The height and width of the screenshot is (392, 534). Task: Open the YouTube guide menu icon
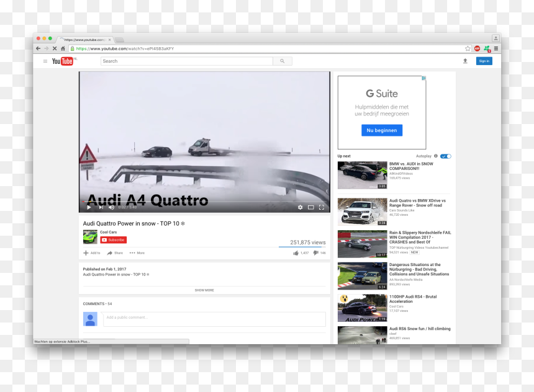click(x=45, y=61)
